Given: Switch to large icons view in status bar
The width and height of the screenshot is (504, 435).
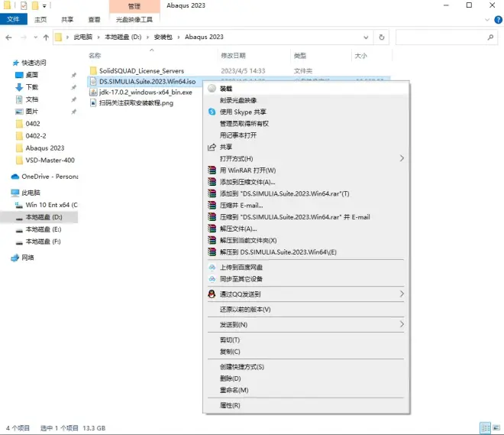Looking at the screenshot, I should point(496,428).
